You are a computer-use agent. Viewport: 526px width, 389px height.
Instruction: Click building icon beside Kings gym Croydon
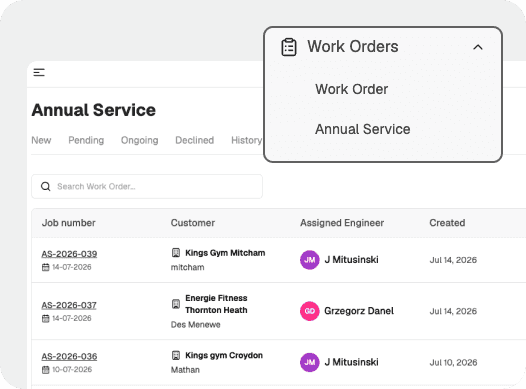[x=176, y=355]
